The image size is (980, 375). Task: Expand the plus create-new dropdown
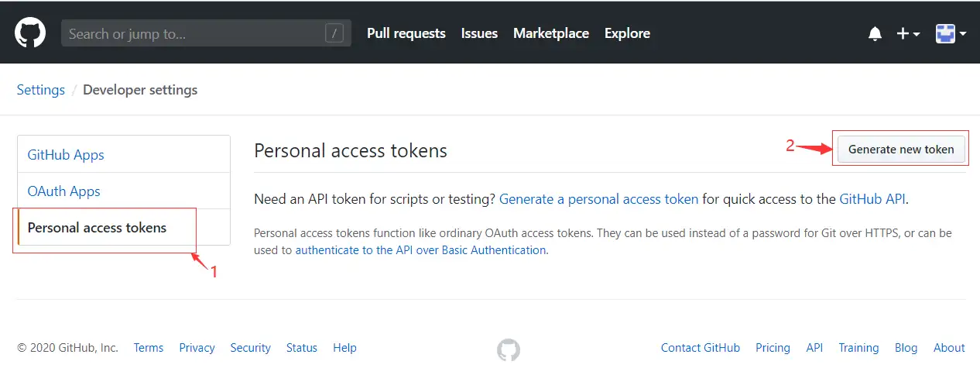pos(907,34)
